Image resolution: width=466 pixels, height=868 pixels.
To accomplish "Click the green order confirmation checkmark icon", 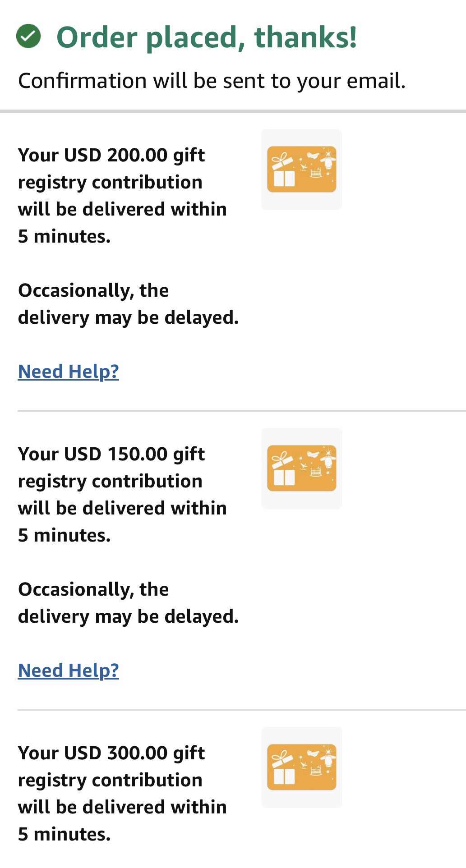I will point(28,37).
